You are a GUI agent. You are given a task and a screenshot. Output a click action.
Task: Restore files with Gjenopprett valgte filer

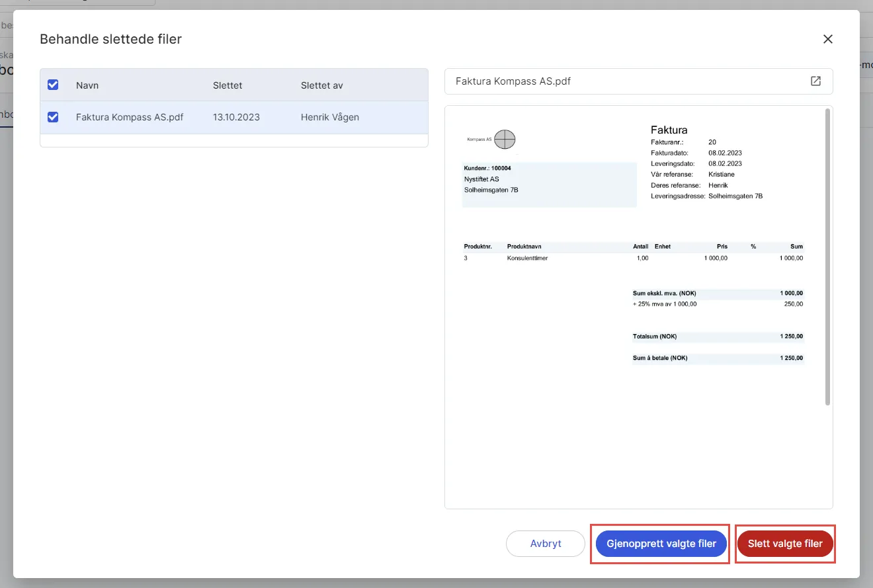pos(661,544)
